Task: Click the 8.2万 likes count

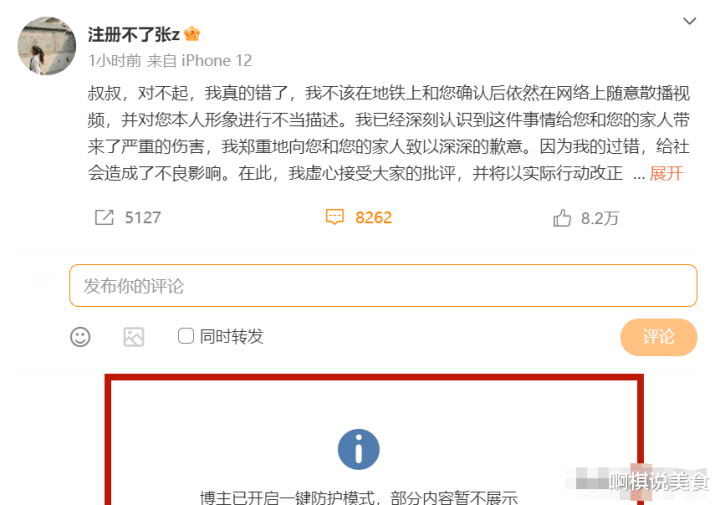Action: coord(600,219)
